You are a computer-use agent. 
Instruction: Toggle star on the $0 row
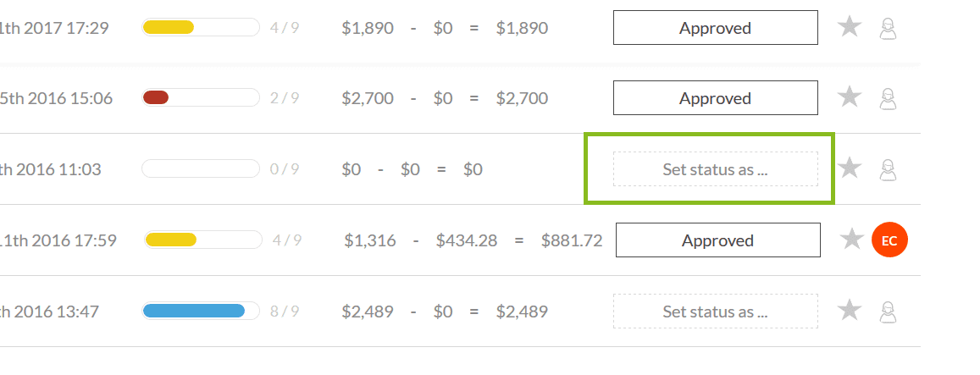(x=850, y=168)
